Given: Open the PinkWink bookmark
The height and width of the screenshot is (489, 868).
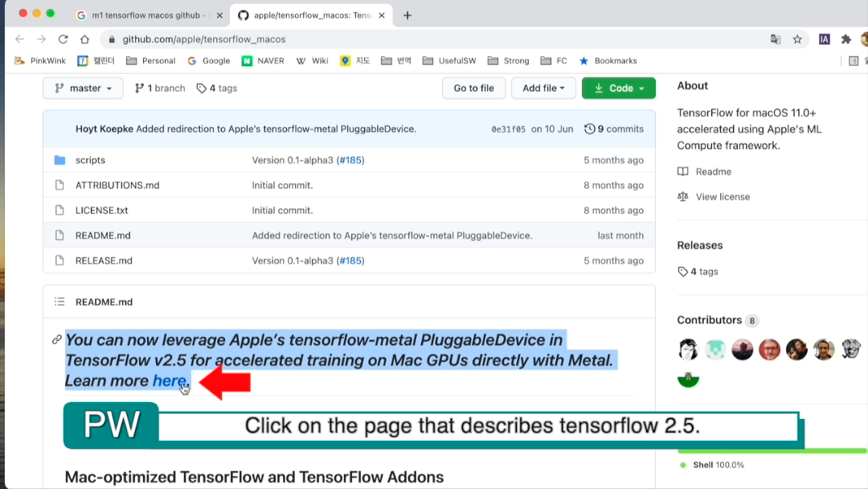Looking at the screenshot, I should click(40, 61).
